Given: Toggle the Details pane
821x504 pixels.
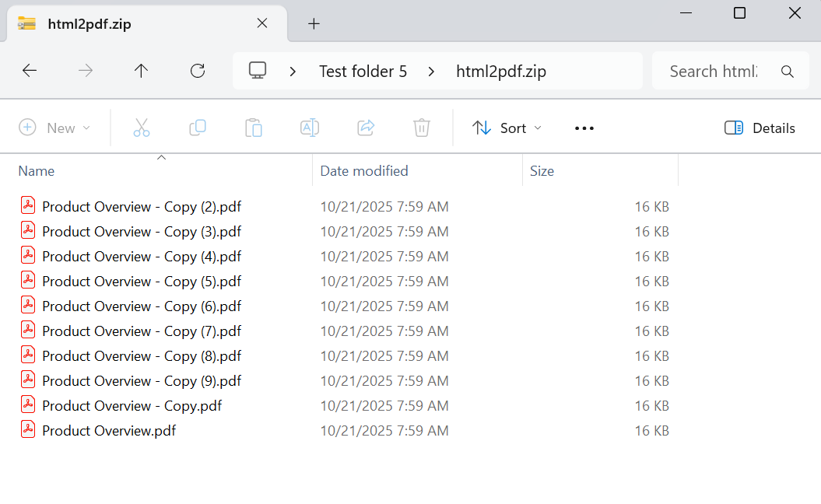Looking at the screenshot, I should pos(760,128).
